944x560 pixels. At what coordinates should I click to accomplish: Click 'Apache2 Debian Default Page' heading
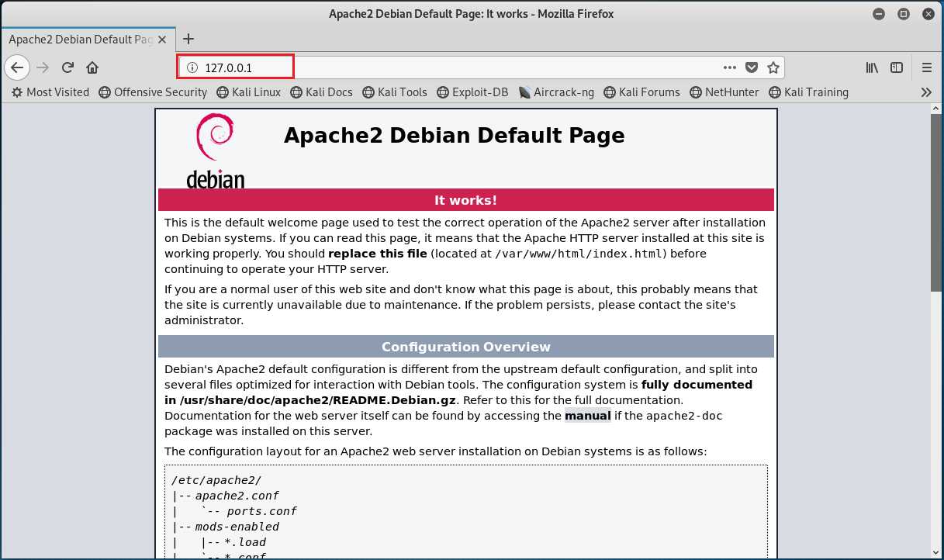point(454,136)
